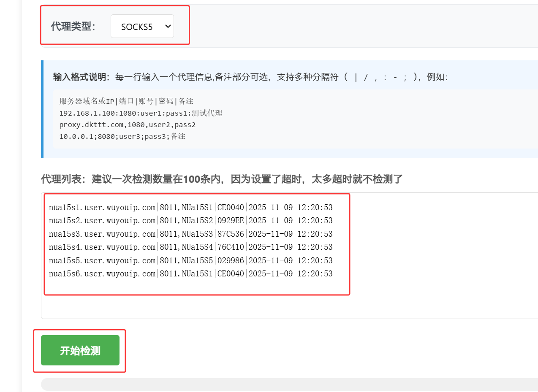
Task: Click the NUa15S4 username in proxy list
Action: pyautogui.click(x=197, y=247)
